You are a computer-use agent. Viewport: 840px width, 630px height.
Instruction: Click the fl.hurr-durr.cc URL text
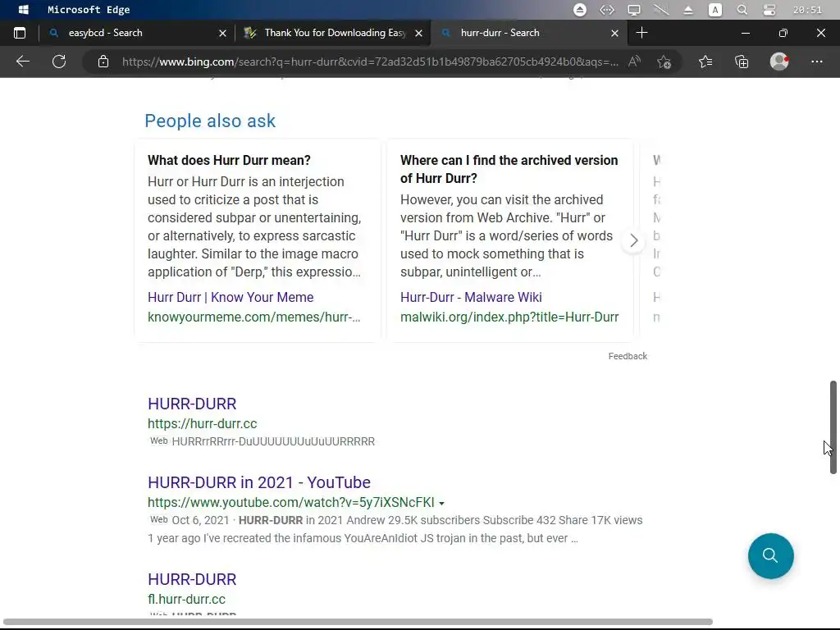tap(186, 599)
